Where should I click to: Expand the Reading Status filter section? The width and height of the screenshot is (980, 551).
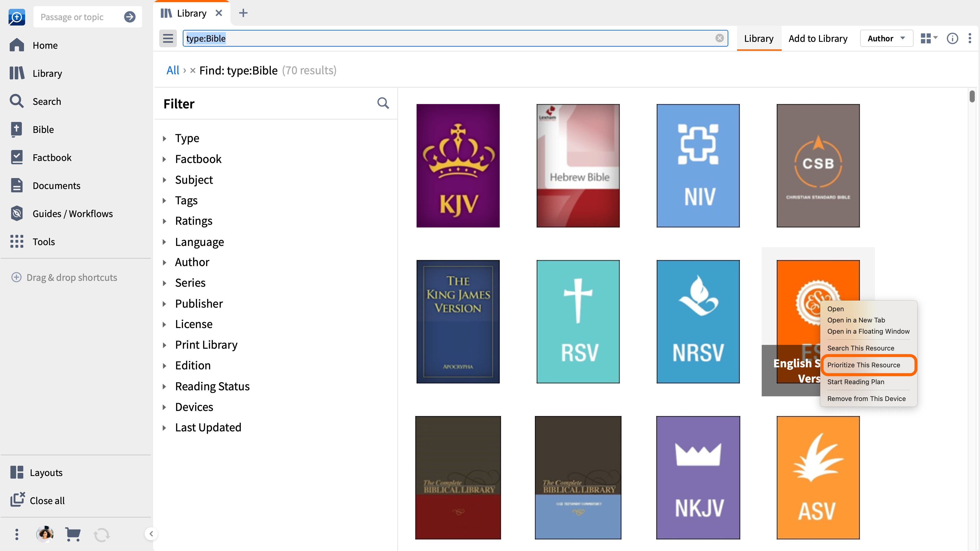[164, 386]
